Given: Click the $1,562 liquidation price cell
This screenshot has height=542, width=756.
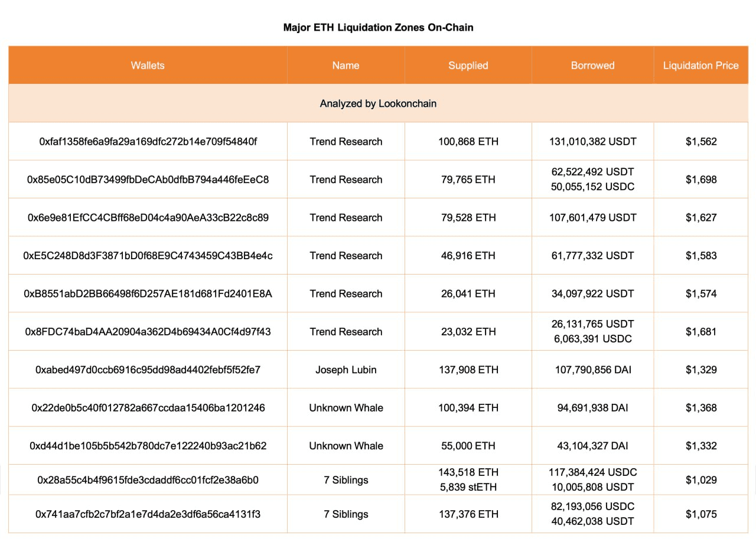Looking at the screenshot, I should pos(700,141).
